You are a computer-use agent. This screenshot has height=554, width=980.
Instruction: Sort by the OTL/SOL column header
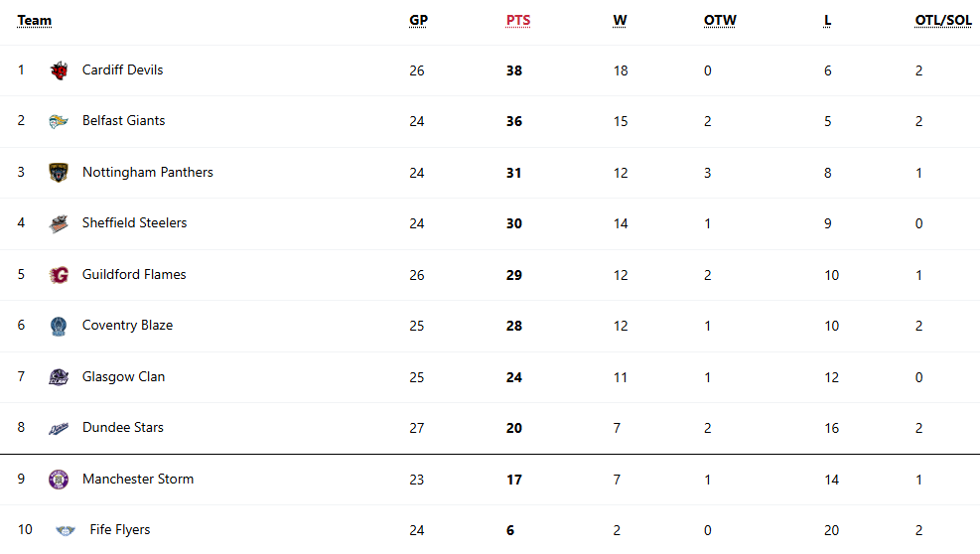[x=943, y=20]
